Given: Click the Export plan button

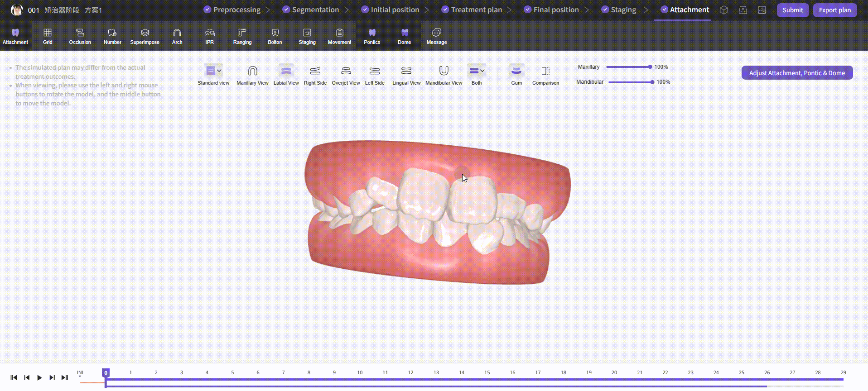Looking at the screenshot, I should click(835, 10).
